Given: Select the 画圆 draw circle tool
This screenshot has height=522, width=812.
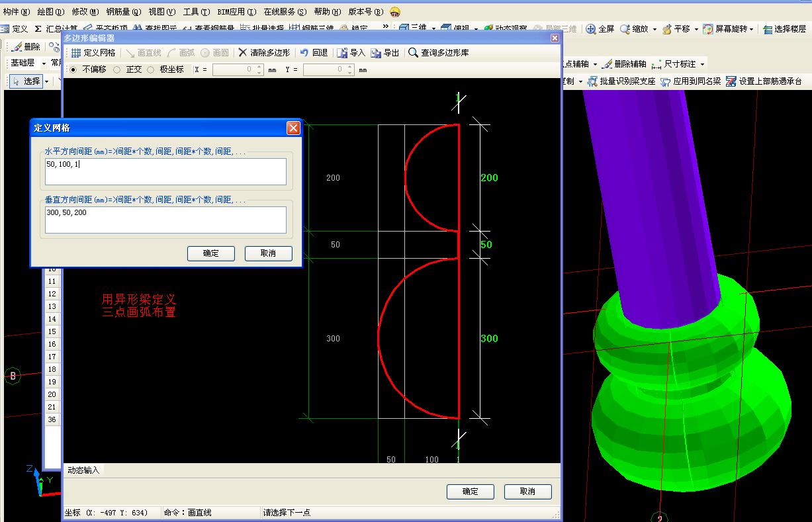Looking at the screenshot, I should [214, 53].
